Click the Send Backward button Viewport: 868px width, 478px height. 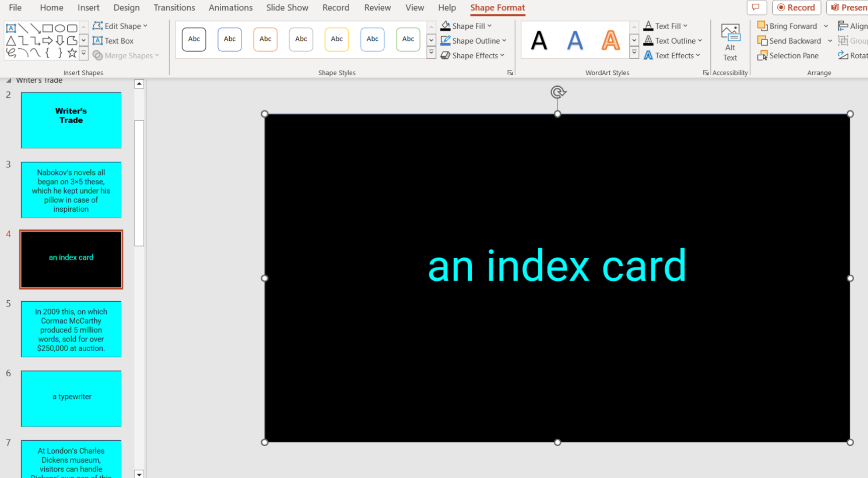pos(790,41)
